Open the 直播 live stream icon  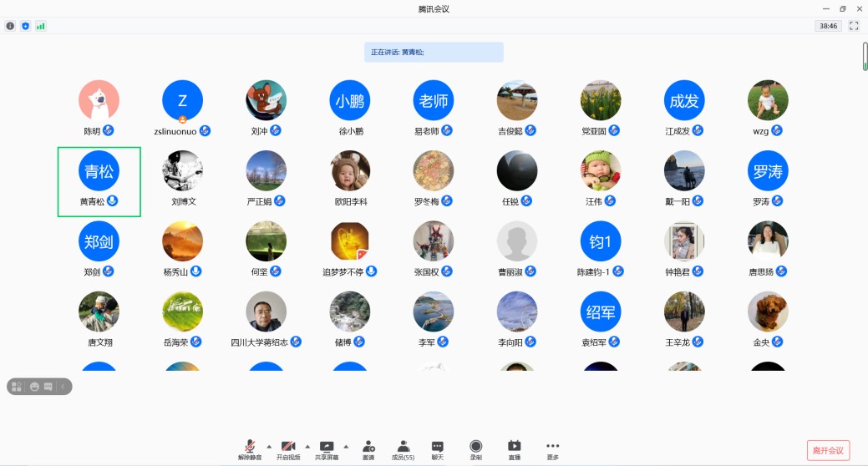[x=515, y=449]
